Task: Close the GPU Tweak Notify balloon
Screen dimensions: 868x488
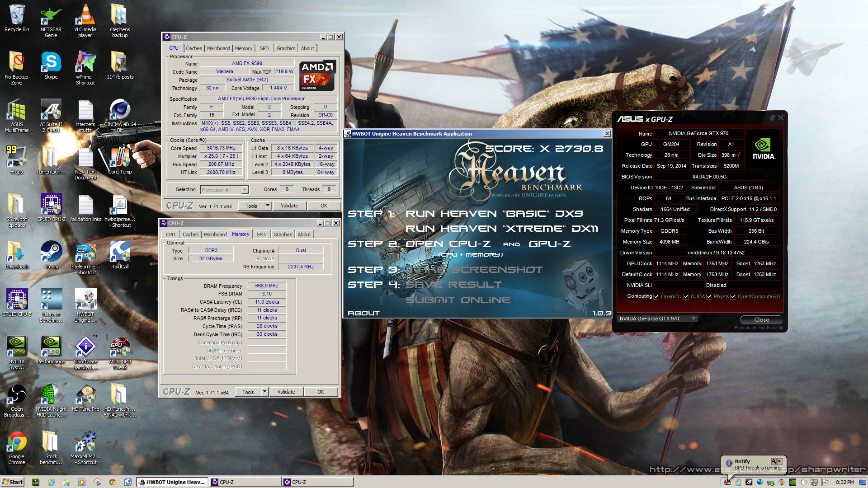Action: coord(779,461)
